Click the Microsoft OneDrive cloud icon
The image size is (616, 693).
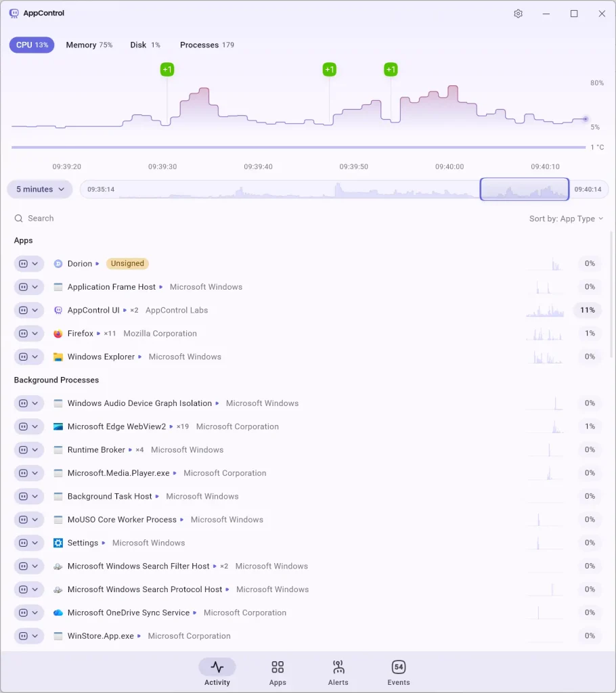click(x=58, y=612)
